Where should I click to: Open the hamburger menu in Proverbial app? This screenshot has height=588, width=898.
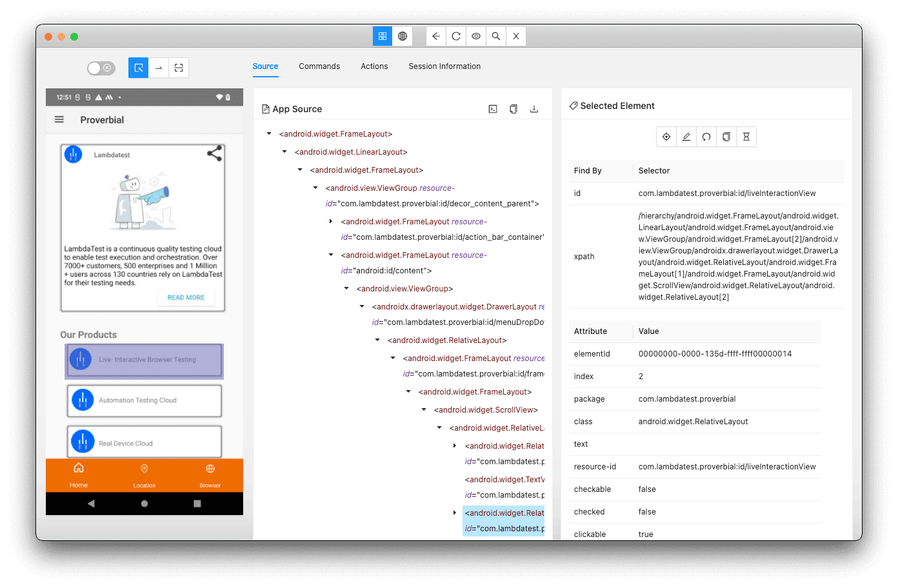pyautogui.click(x=59, y=119)
